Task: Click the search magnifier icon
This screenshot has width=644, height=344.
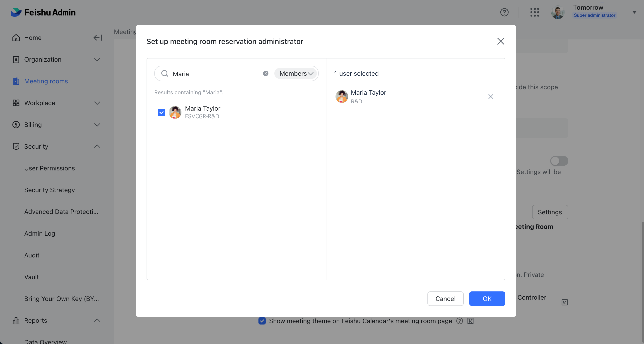Action: coord(164,74)
